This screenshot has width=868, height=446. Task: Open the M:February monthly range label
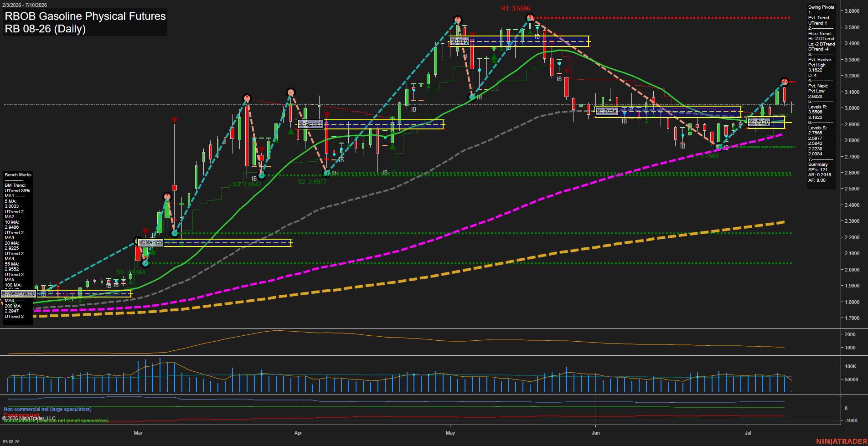(x=18, y=293)
